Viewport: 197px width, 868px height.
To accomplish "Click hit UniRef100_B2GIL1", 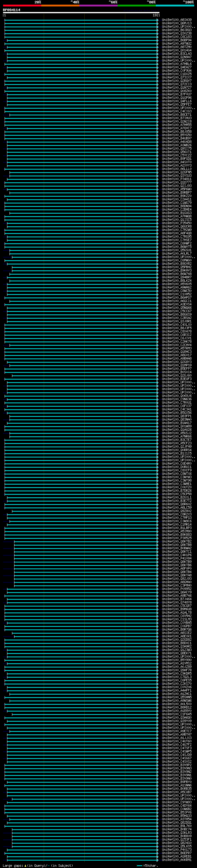I will point(176,497).
